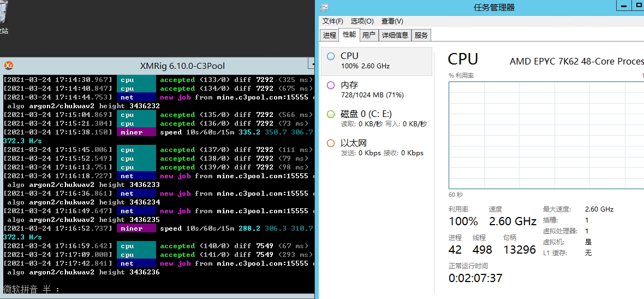This screenshot has height=299, width=644.
Task: Switch to the 服务 tab
Action: pos(421,36)
